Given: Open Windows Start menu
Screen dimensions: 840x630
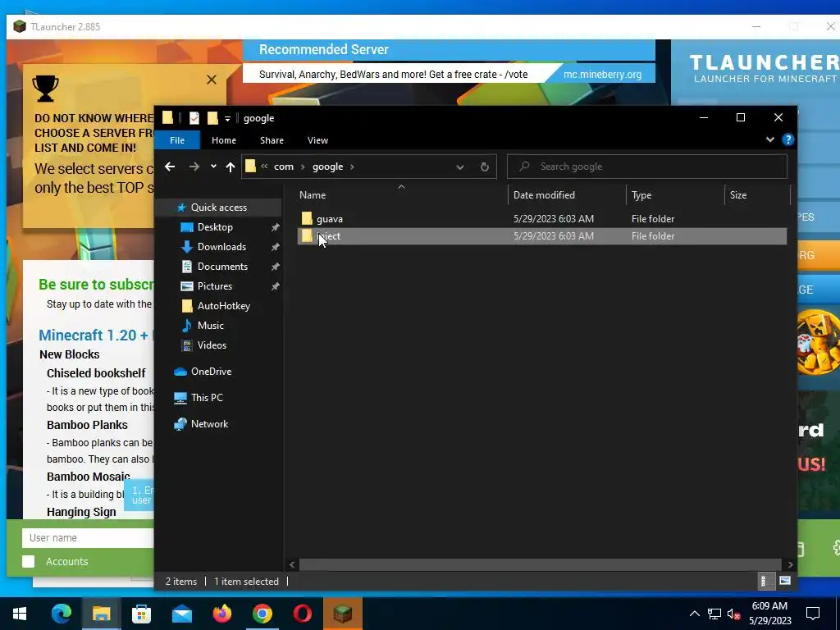Looking at the screenshot, I should [20, 614].
